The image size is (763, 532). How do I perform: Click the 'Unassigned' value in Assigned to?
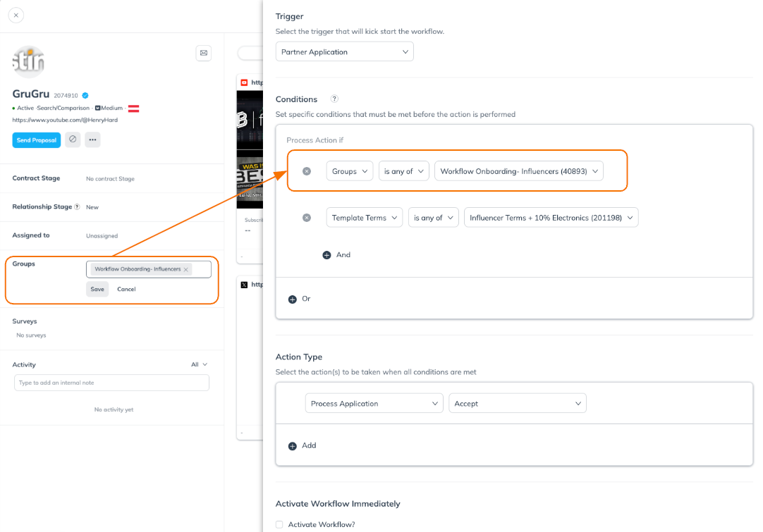tap(102, 236)
